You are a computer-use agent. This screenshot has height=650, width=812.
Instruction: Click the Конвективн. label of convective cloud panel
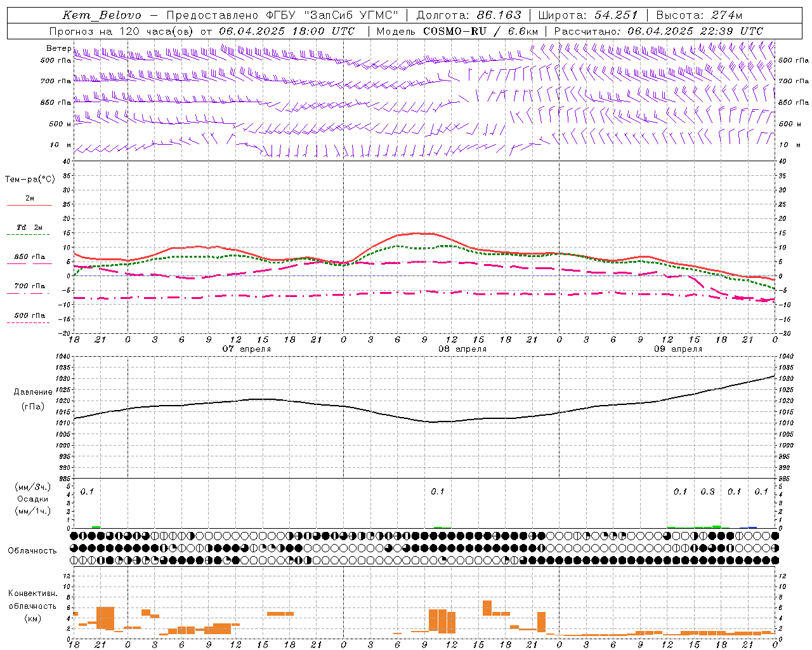tap(32, 594)
